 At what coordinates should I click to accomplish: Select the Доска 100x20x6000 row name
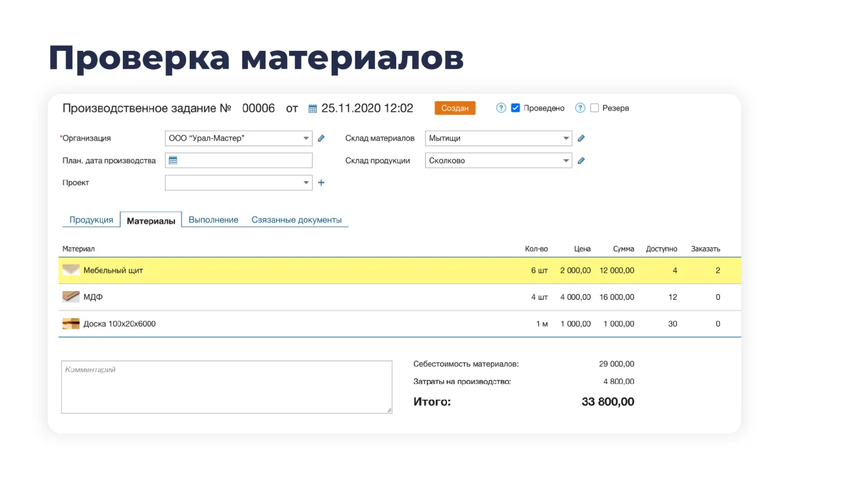point(120,324)
